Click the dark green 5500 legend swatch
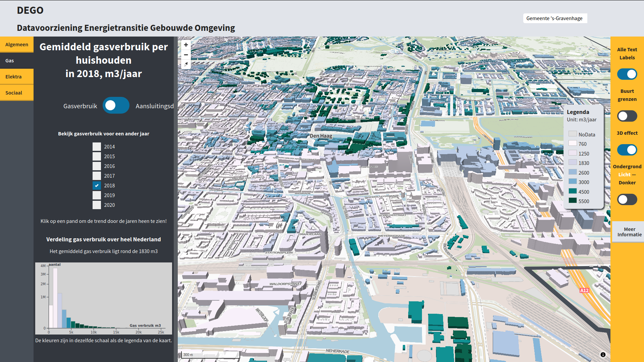 click(572, 201)
